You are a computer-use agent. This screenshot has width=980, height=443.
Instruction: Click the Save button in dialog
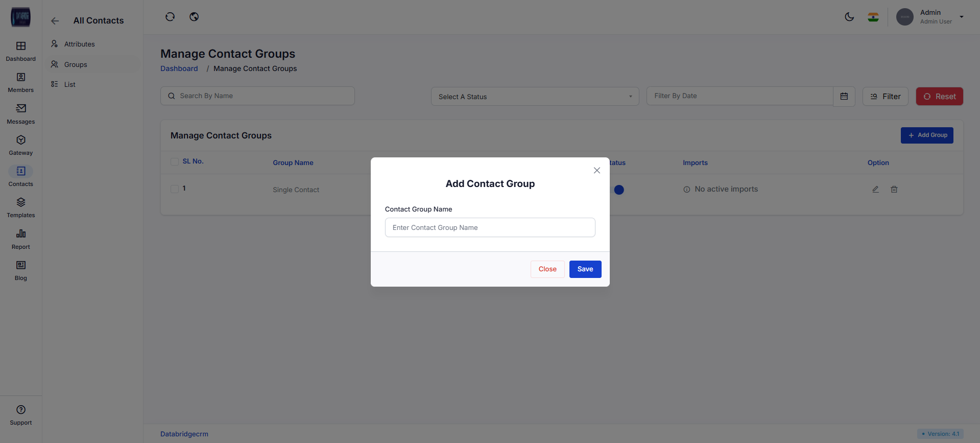585,269
